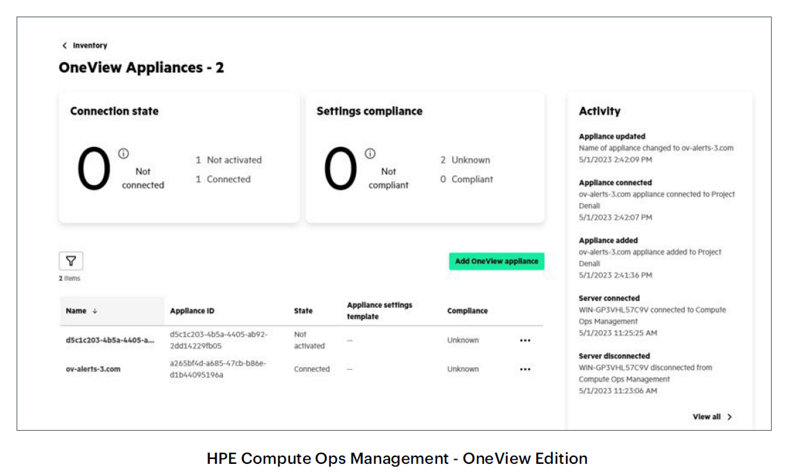Click the Settings compliance info icon
This screenshot has width=800, height=475.
click(x=370, y=153)
